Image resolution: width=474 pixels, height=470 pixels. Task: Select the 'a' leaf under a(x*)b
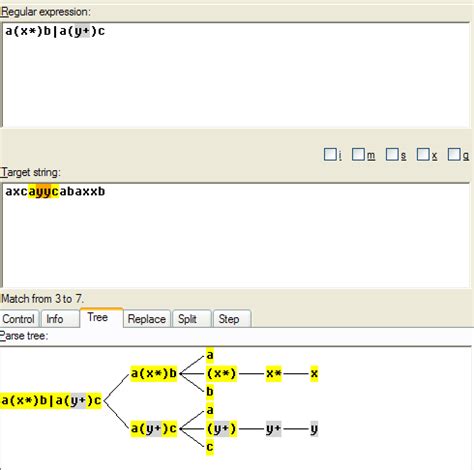pyautogui.click(x=210, y=355)
